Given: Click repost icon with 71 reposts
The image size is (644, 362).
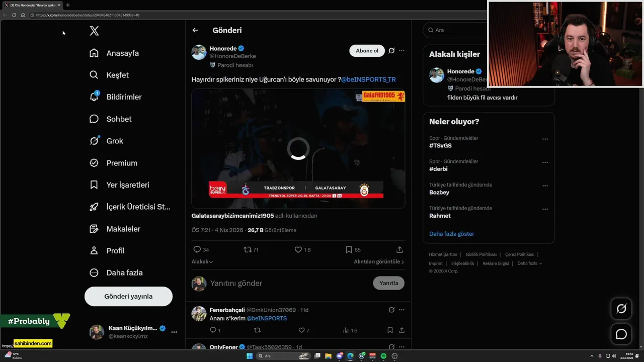Looking at the screenshot, I should (x=251, y=249).
